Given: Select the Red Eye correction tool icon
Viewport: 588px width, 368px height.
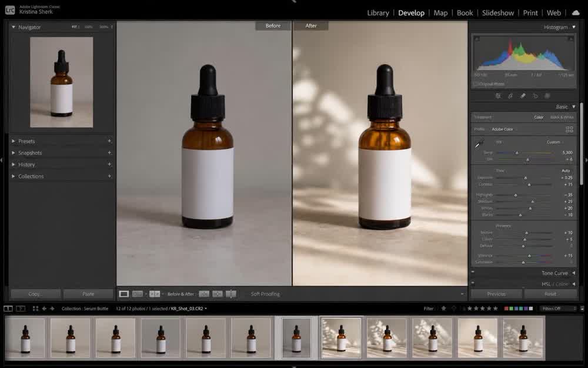Looking at the screenshot, I should tap(535, 96).
